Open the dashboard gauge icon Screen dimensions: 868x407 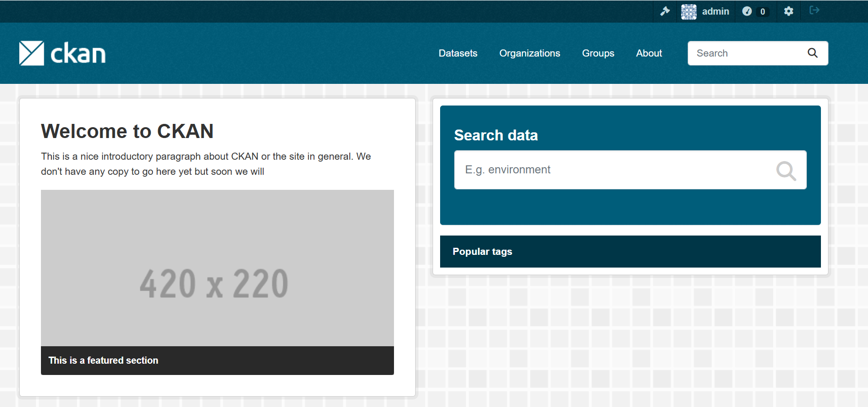pyautogui.click(x=747, y=11)
